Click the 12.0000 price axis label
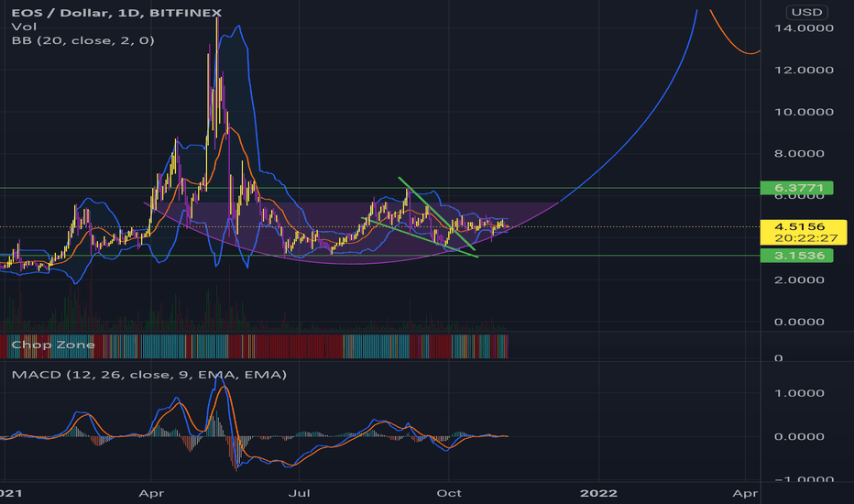 pos(804,70)
